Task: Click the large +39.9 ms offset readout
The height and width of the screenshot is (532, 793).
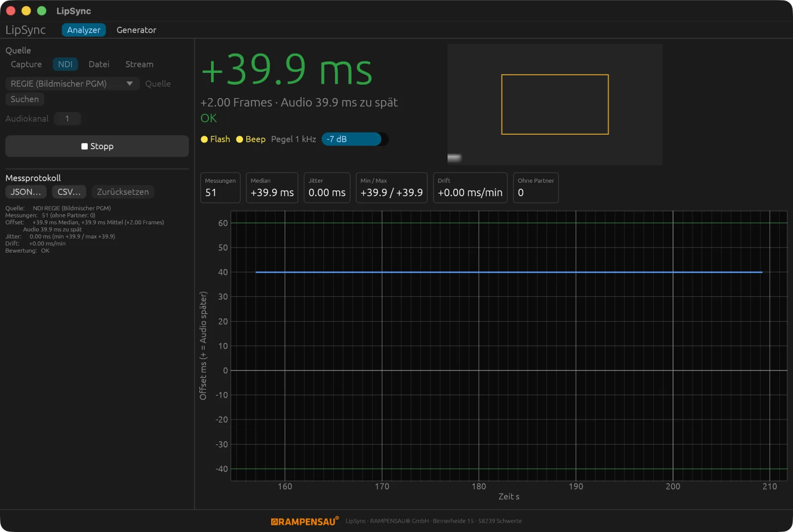Action: coord(287,69)
